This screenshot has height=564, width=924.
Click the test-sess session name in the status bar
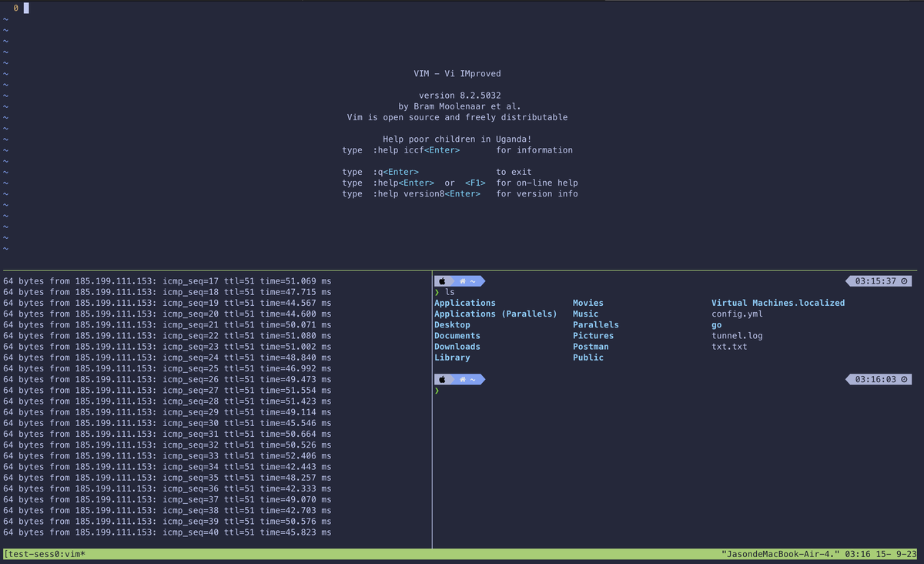(31, 554)
